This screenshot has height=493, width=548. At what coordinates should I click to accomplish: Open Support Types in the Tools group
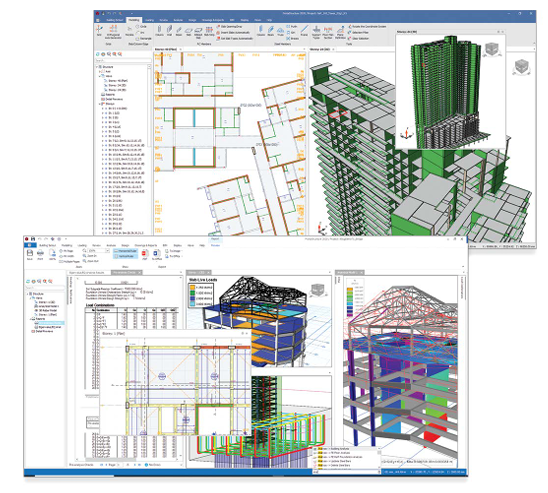click(316, 31)
